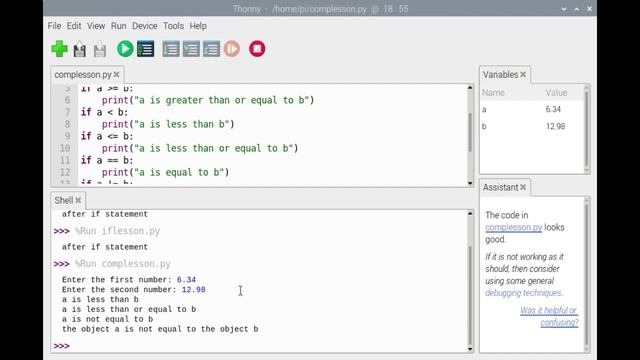Click Shell scrollbar up arrow
The height and width of the screenshot is (360, 640).
tap(470, 213)
